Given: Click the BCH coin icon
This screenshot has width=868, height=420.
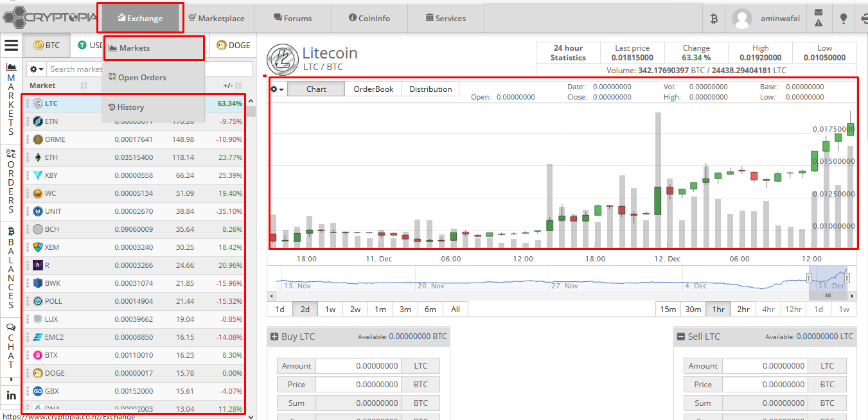Looking at the screenshot, I should point(37,229).
